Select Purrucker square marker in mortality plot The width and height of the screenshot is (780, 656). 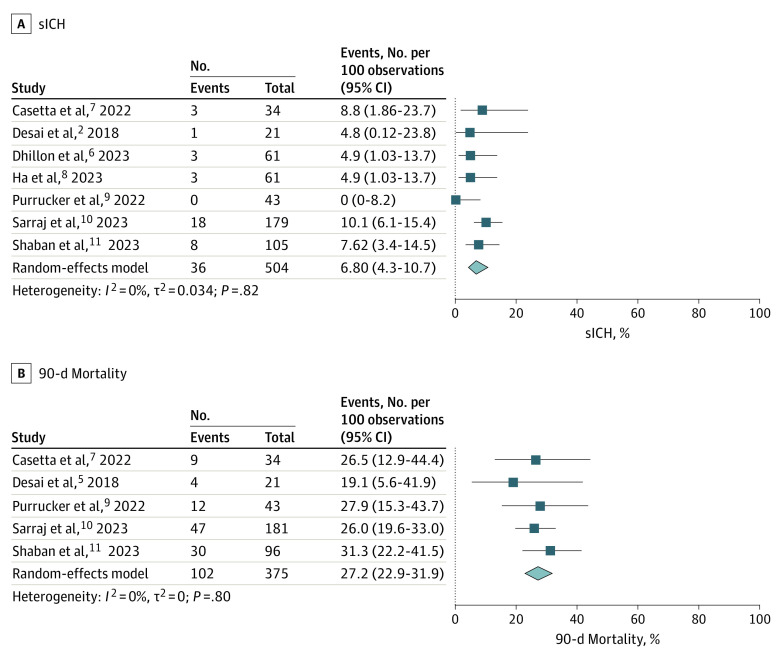coord(540,505)
